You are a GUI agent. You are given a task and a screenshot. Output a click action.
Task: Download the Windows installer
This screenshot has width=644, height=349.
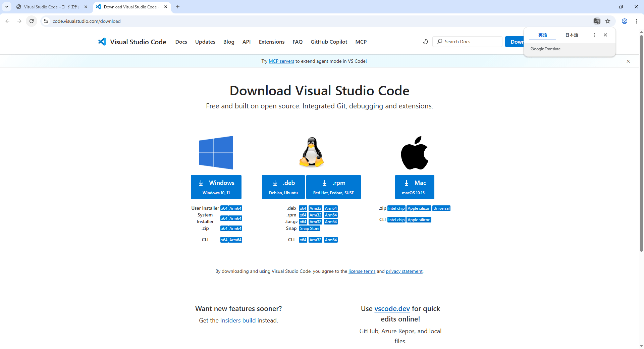coord(216,187)
